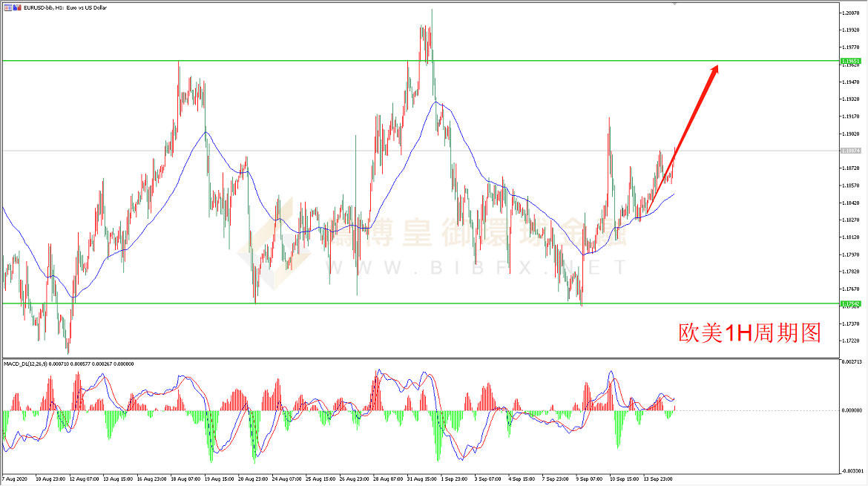The width and height of the screenshot is (868, 486).
Task: Click the one-click trading panel icon
Action: 7,7
